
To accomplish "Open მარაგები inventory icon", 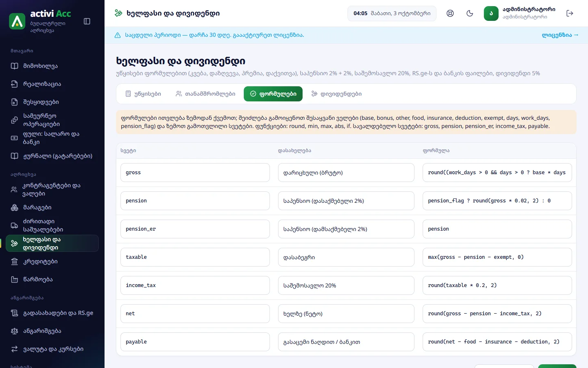I will point(14,207).
